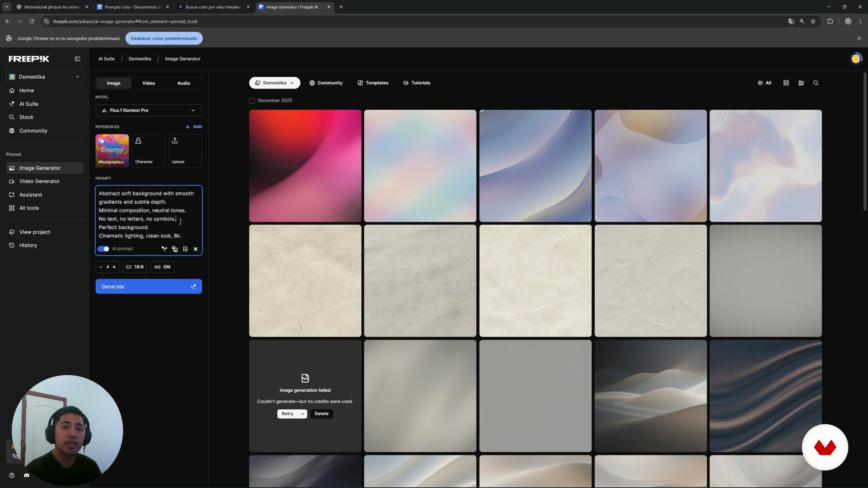Bookmark this page with the star icon
Image resolution: width=868 pixels, height=488 pixels.
tap(814, 21)
